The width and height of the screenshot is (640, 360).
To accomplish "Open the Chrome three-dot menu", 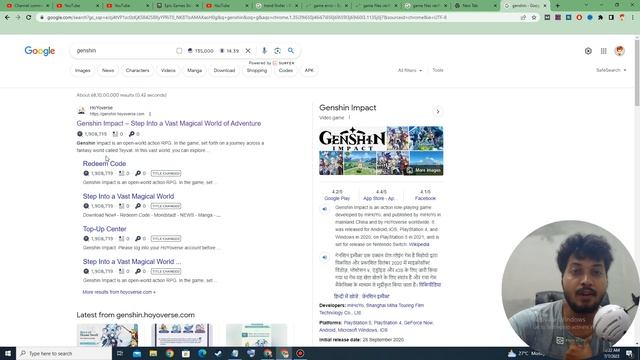I will (x=633, y=18).
